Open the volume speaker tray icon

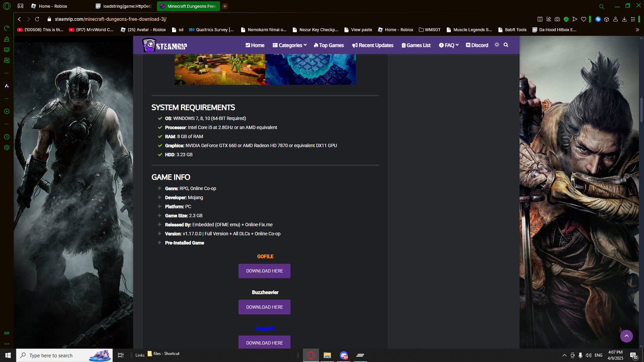[589, 355]
